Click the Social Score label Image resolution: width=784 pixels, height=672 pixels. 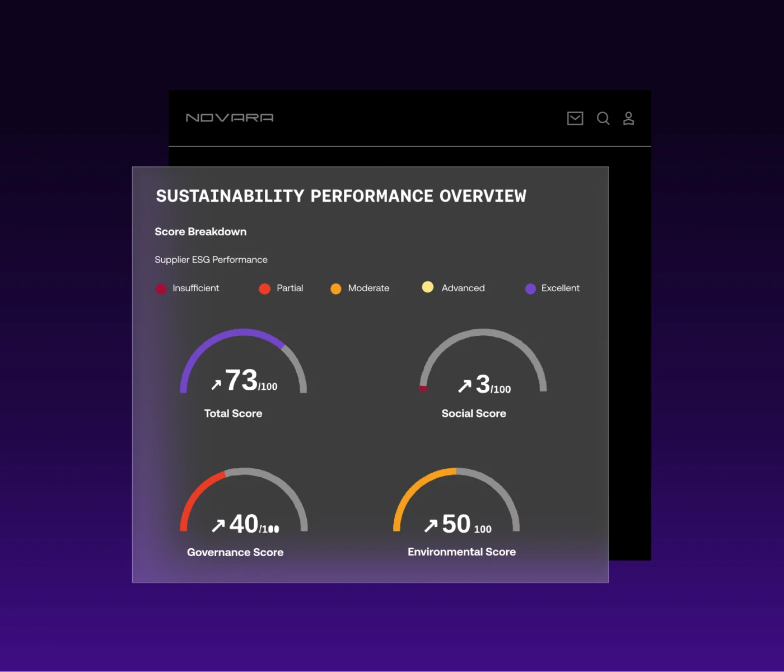point(474,413)
